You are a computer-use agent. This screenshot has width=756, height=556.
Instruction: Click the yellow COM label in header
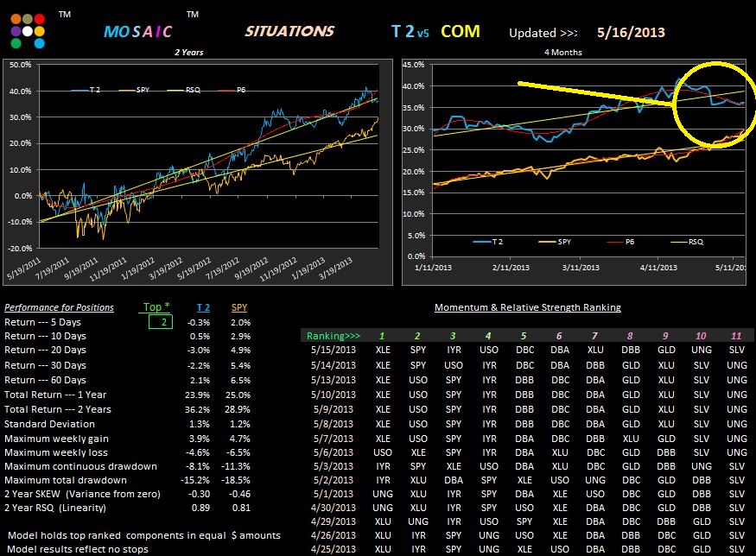460,32
